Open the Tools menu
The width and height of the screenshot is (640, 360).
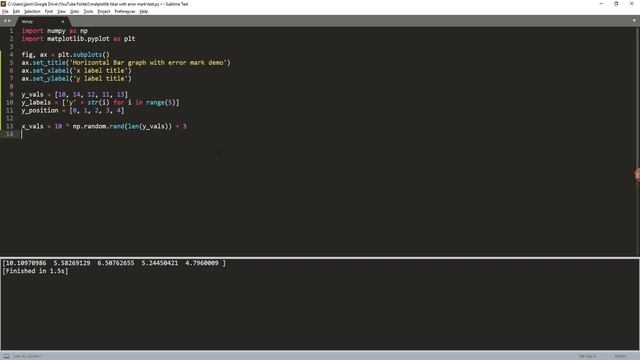pyautogui.click(x=88, y=11)
